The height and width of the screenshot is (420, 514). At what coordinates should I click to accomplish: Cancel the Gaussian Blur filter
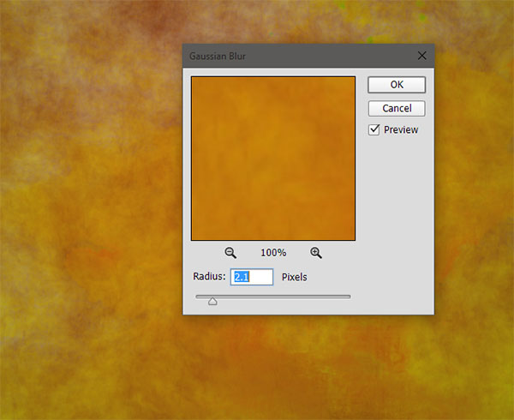pos(397,109)
